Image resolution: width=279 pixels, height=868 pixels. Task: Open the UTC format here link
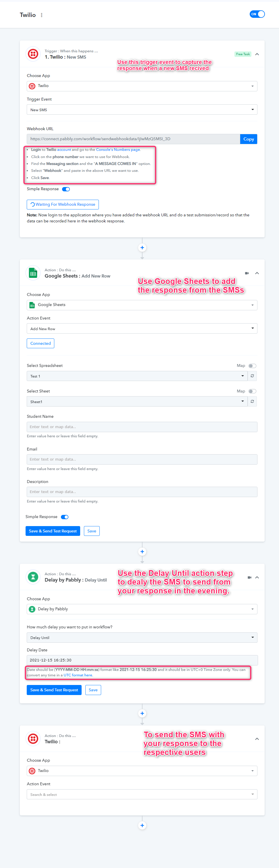tap(78, 675)
